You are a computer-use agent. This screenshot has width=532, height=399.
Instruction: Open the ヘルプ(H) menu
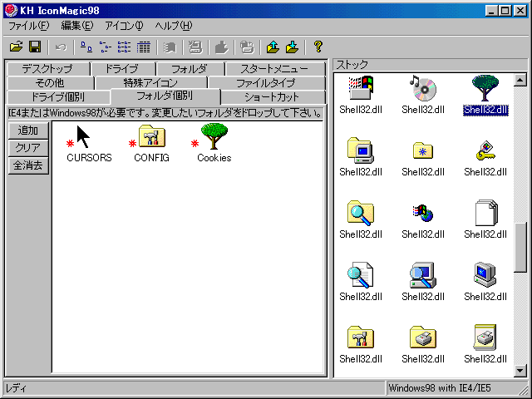[173, 26]
